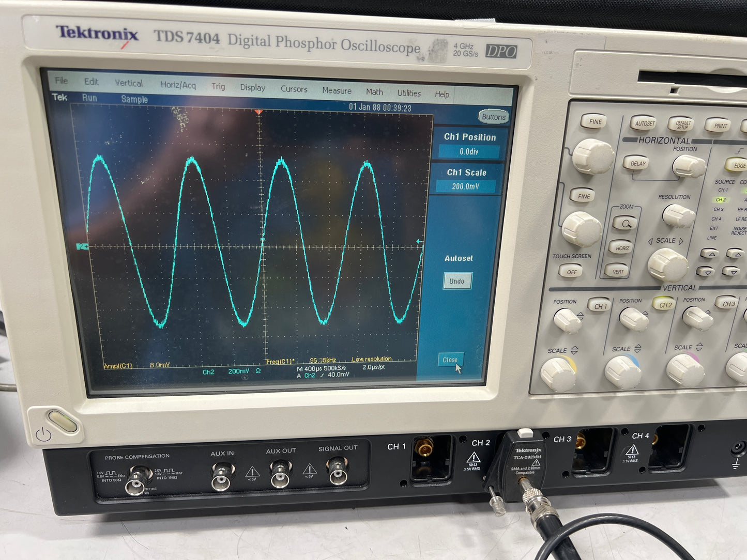Image resolution: width=747 pixels, height=560 pixels.
Task: Push the CH3 vertical channel button
Action: click(x=728, y=303)
